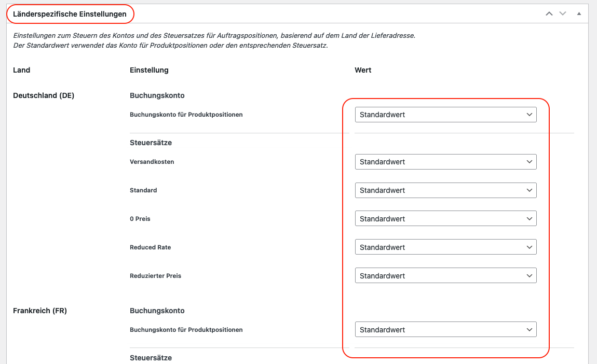Open the Reduced Rate dropdown
The width and height of the screenshot is (597, 364).
(445, 247)
